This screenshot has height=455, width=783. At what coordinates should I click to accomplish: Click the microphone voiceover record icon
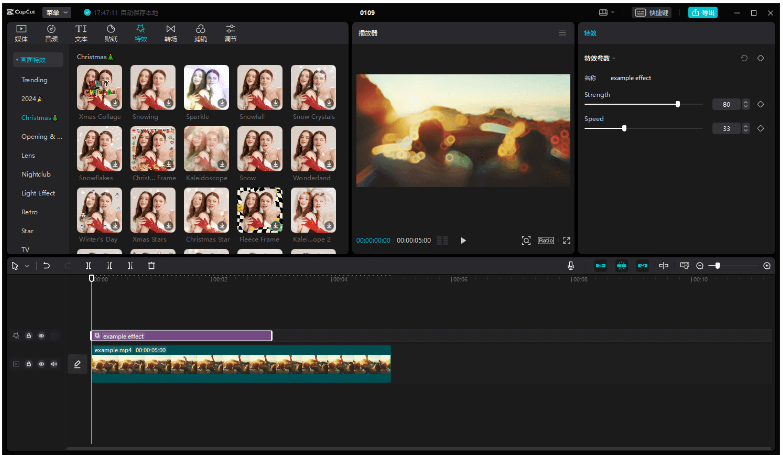[570, 266]
